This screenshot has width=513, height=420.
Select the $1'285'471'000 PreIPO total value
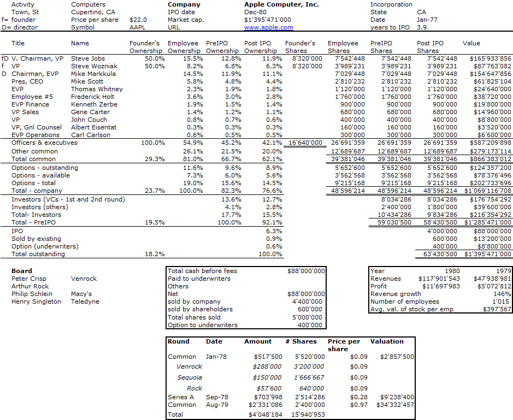tap(487, 222)
